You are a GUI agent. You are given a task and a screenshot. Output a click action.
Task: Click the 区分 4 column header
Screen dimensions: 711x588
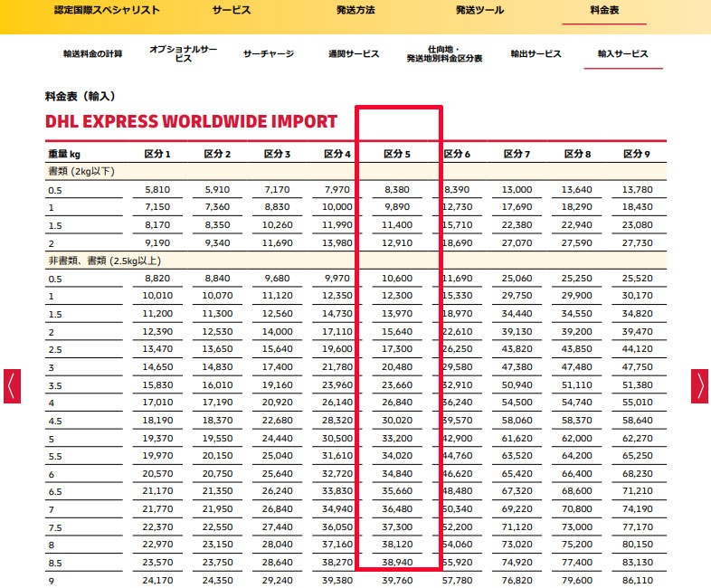(x=337, y=154)
